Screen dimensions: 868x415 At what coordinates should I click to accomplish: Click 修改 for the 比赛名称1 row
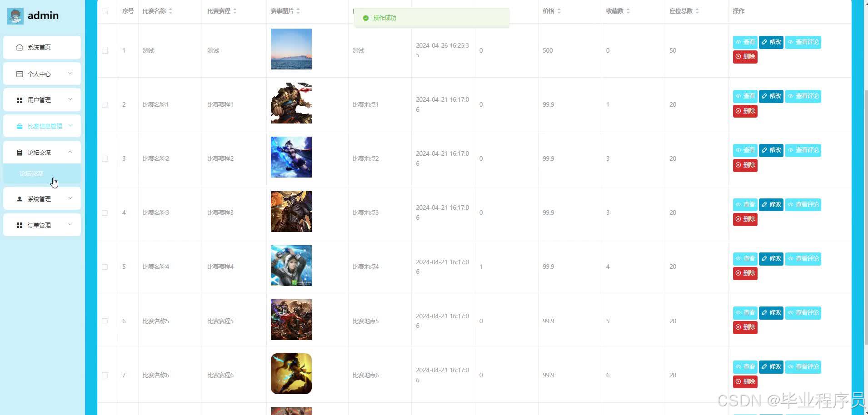(x=771, y=96)
